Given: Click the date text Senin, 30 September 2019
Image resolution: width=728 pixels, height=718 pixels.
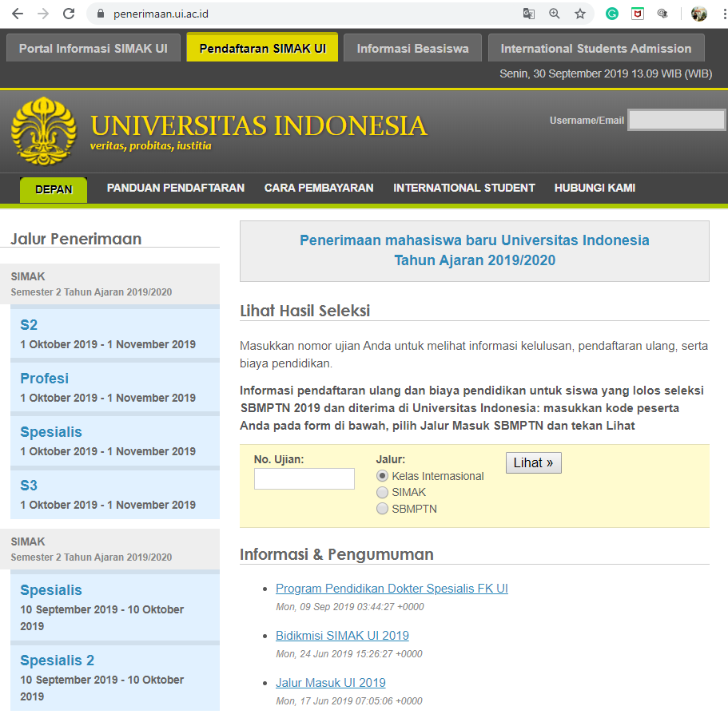Looking at the screenshot, I should click(x=563, y=73).
